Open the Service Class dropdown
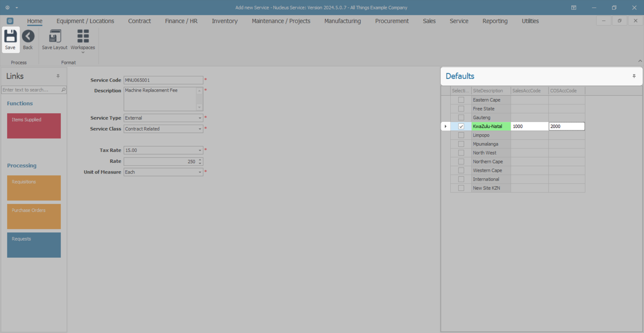Viewport: 644px width, 333px height. pos(200,129)
